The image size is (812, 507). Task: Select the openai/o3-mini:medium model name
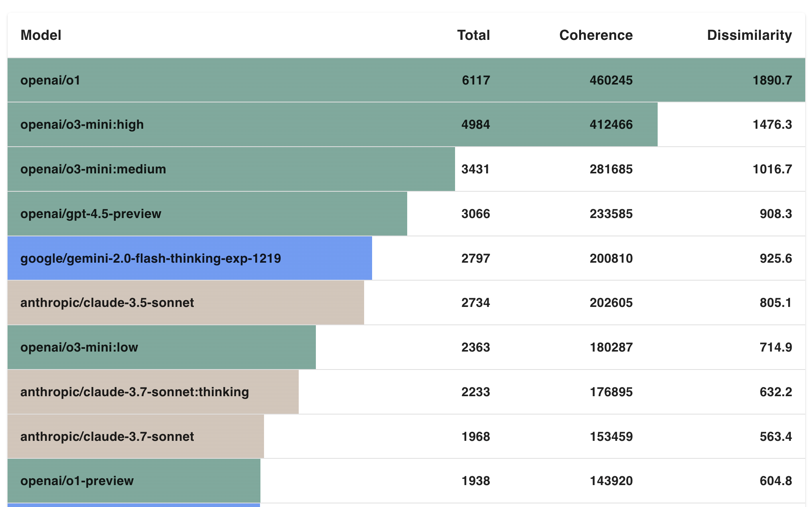(93, 169)
